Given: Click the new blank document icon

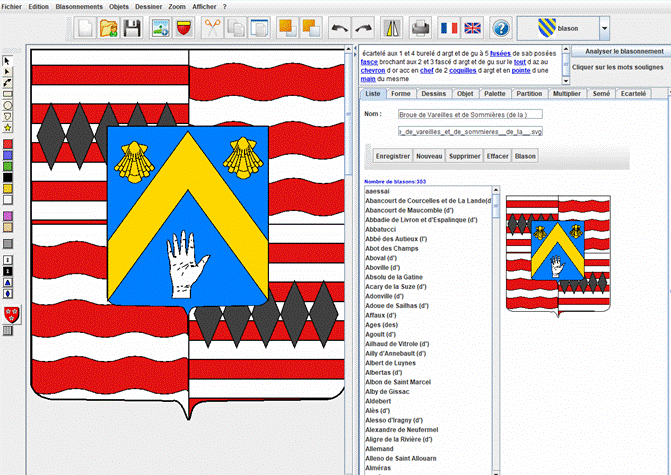Looking at the screenshot, I should (x=87, y=28).
